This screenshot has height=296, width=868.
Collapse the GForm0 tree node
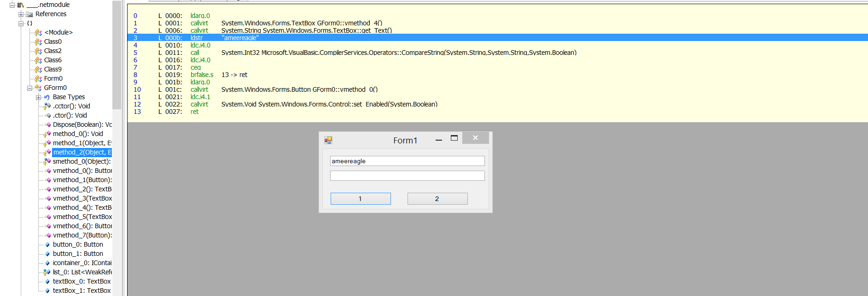coord(29,88)
